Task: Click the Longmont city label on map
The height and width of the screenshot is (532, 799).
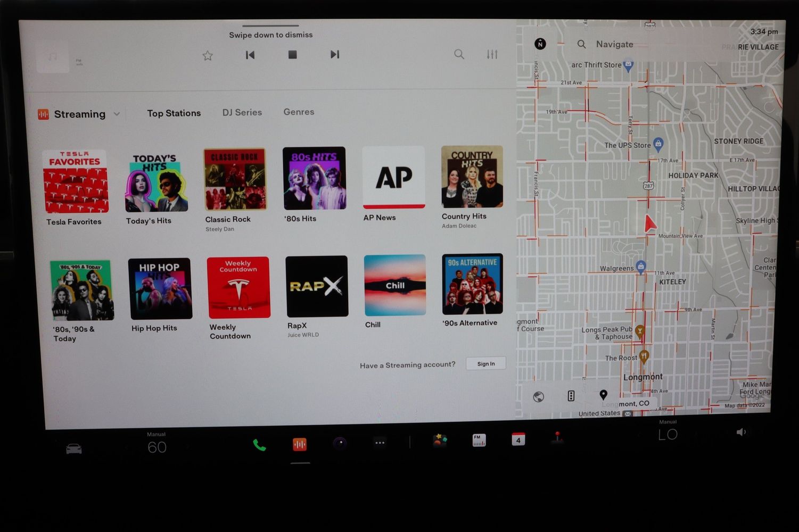Action: [643, 377]
